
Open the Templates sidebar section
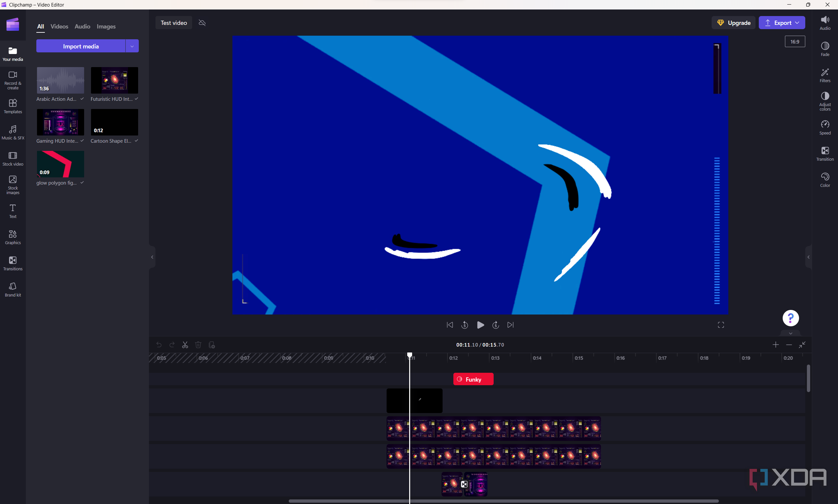pyautogui.click(x=13, y=106)
